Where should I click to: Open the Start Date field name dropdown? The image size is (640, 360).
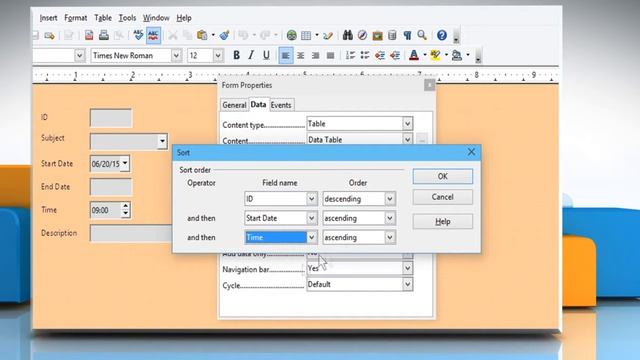click(311, 218)
